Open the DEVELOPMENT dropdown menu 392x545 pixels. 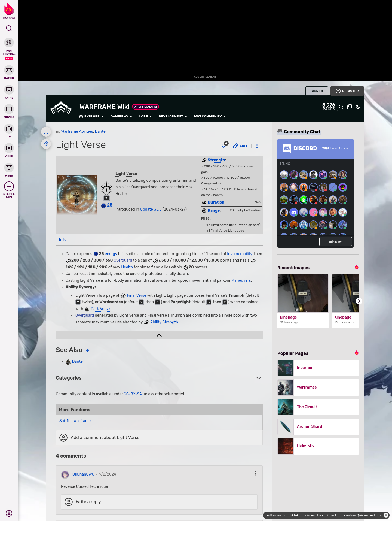click(x=173, y=116)
